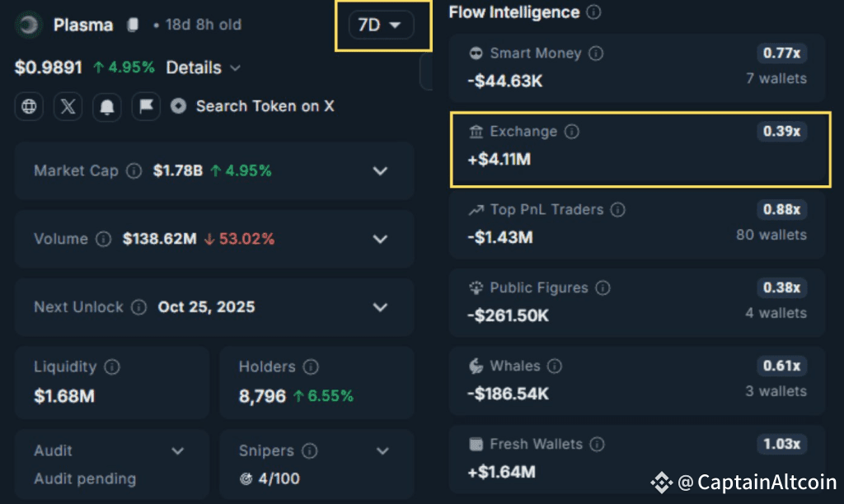Open the 7D timeframe dropdown
Screen dimensions: 844x504
pos(380,25)
